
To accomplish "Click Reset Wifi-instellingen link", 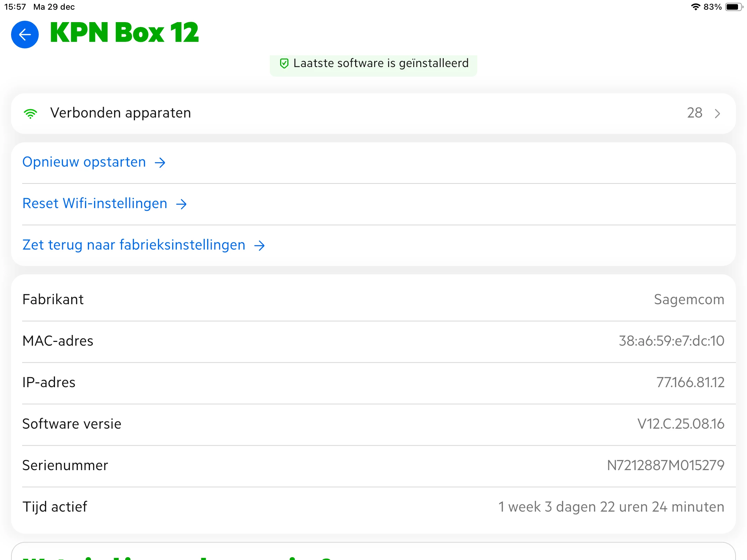I will (95, 204).
